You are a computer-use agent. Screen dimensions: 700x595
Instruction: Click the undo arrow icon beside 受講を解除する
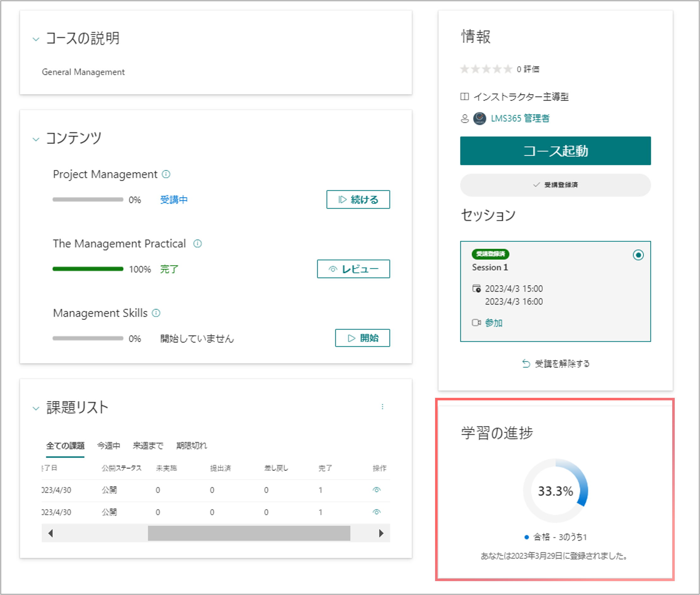(x=526, y=363)
